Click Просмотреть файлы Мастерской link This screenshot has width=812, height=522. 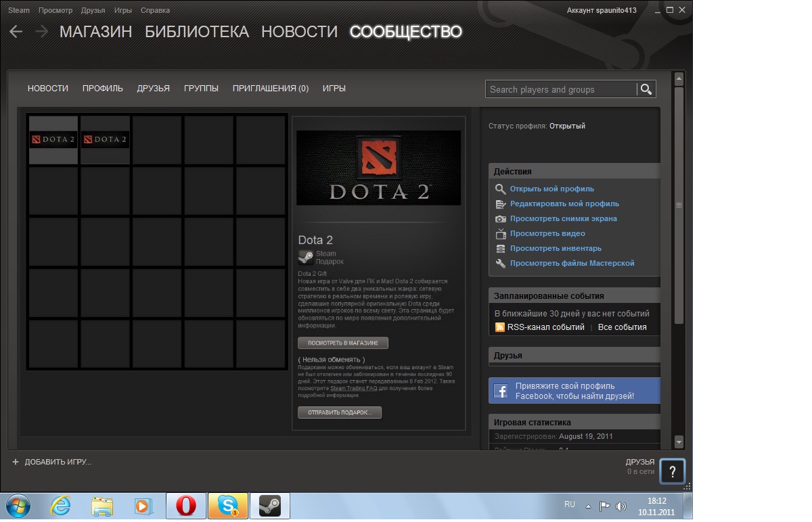(572, 264)
